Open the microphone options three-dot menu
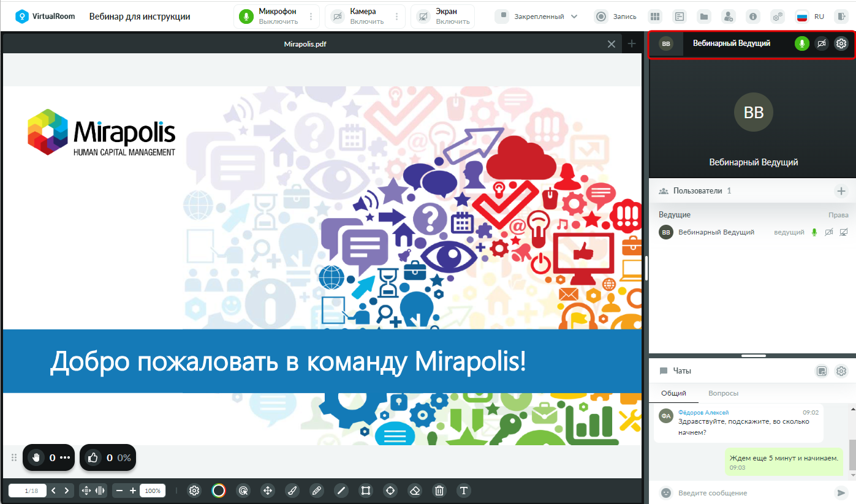Screen dimensions: 856x504 (311, 17)
